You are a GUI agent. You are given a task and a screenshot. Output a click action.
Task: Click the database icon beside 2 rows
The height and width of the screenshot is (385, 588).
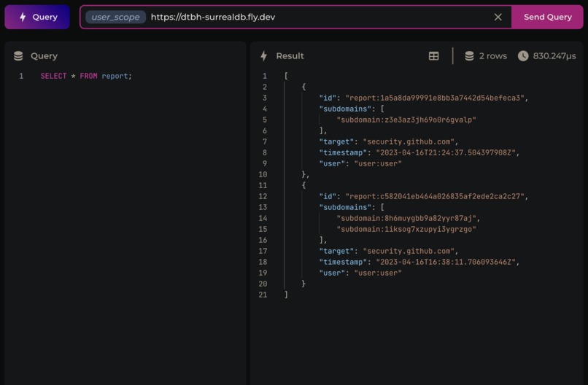point(469,56)
